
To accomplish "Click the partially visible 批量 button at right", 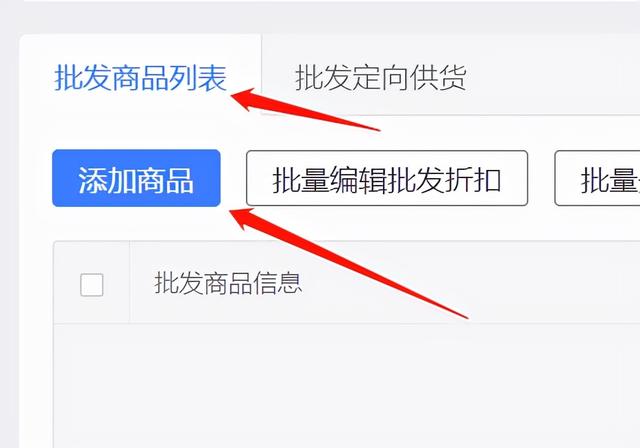I will (597, 178).
